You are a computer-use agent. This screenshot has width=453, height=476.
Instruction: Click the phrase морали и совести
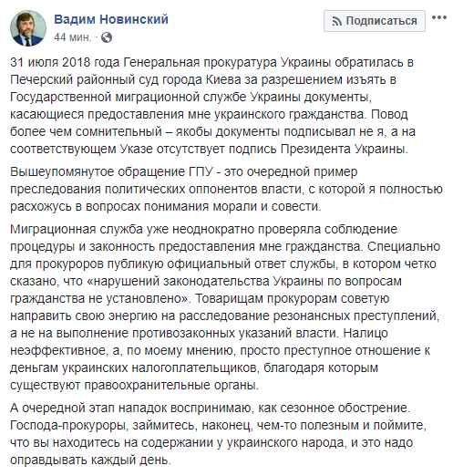[267, 207]
